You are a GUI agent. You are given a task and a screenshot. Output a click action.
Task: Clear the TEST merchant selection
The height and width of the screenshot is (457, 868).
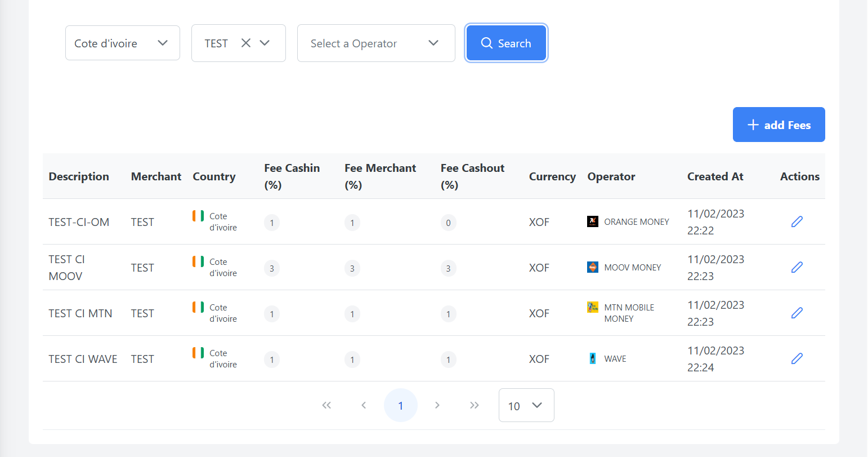(x=246, y=43)
